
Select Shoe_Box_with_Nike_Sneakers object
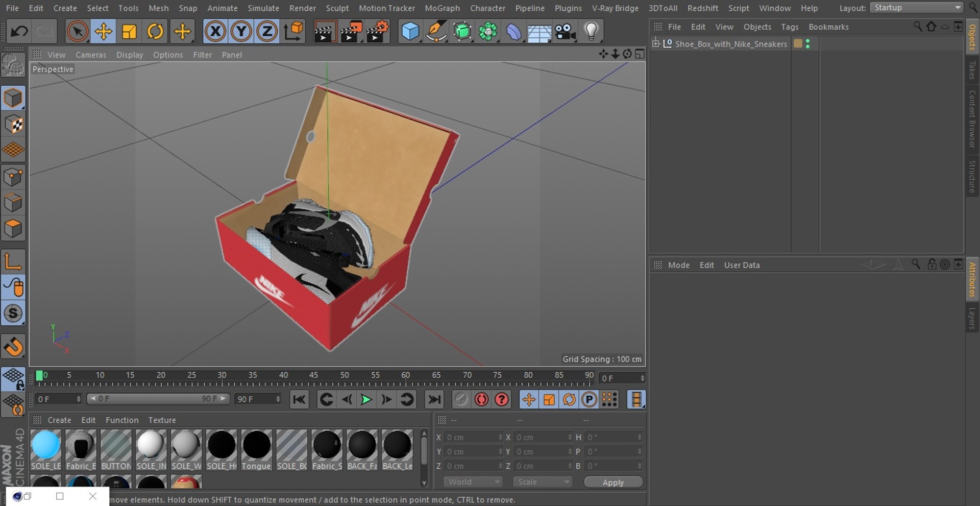731,44
